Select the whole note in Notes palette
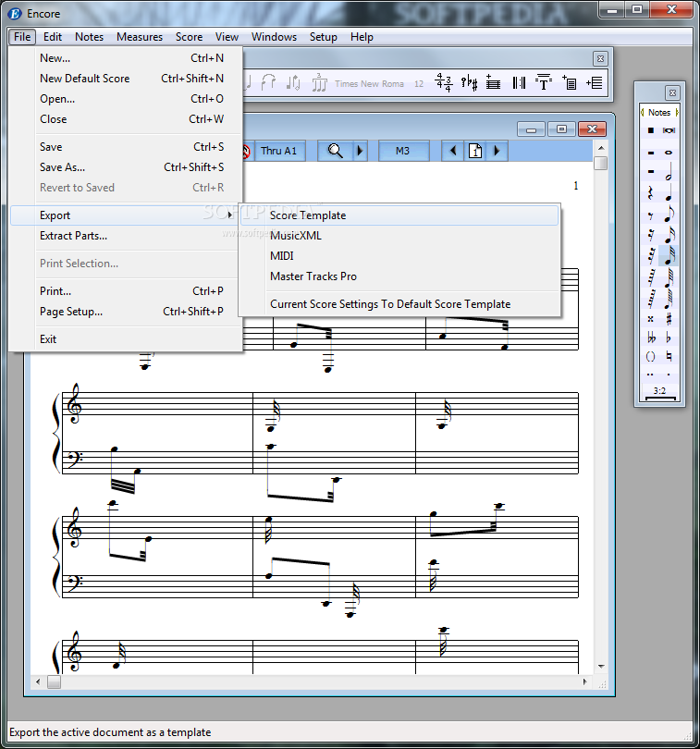Viewport: 700px width, 749px height. point(669,153)
